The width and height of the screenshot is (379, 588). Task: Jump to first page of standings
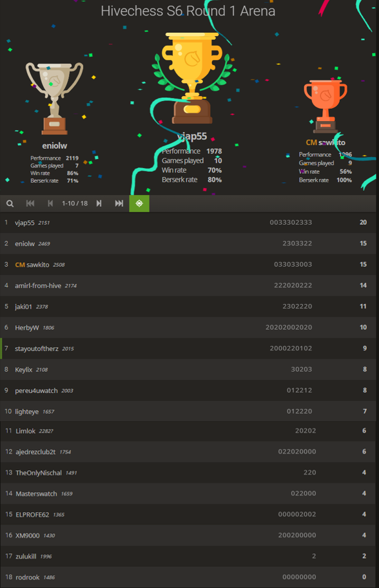pos(30,204)
